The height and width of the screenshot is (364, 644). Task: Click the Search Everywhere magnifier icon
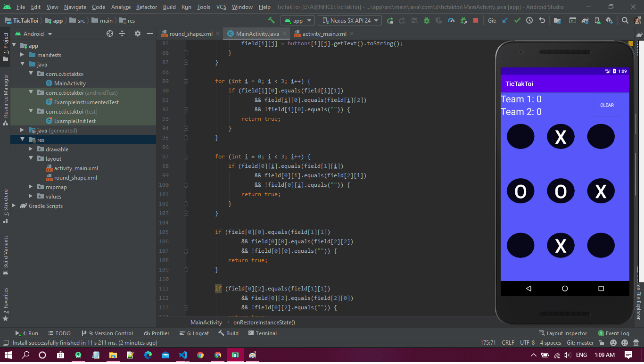pyautogui.click(x=625, y=20)
